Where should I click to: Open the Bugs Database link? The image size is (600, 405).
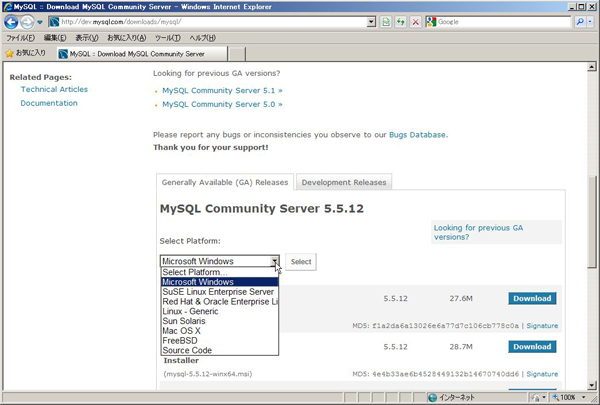[417, 135]
